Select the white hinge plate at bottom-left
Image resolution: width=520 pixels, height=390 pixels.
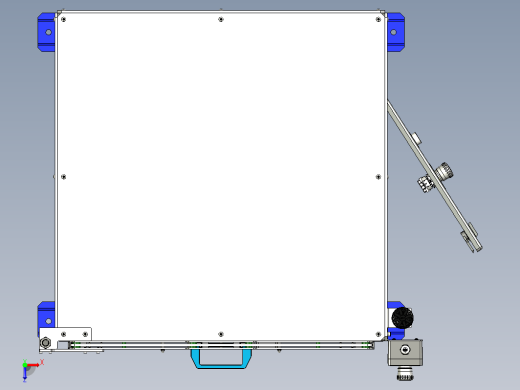(65, 339)
